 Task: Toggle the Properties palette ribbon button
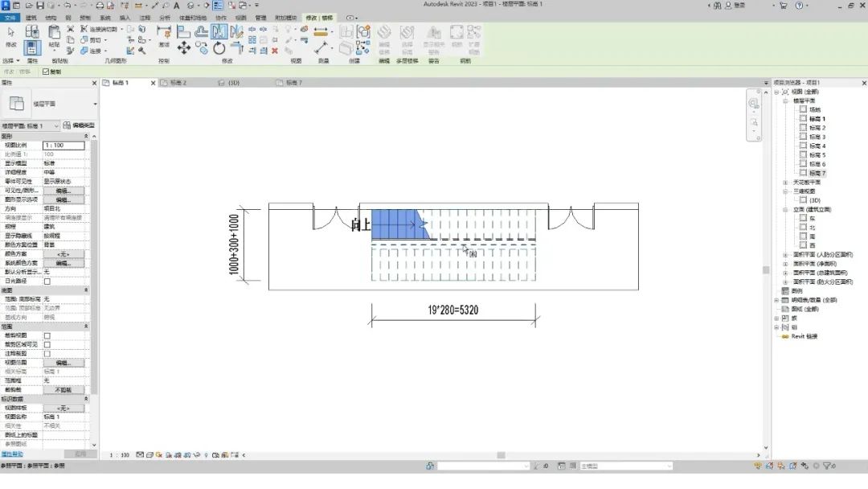32,48
